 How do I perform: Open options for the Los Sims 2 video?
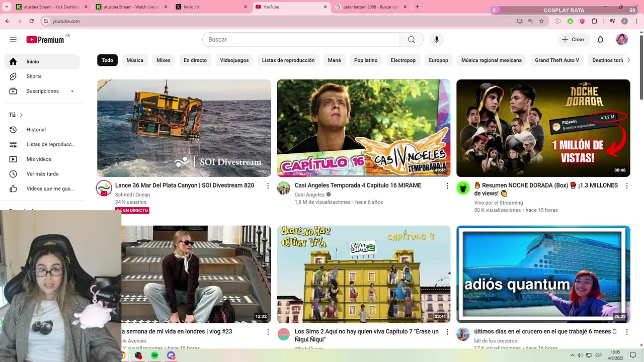[x=447, y=332]
